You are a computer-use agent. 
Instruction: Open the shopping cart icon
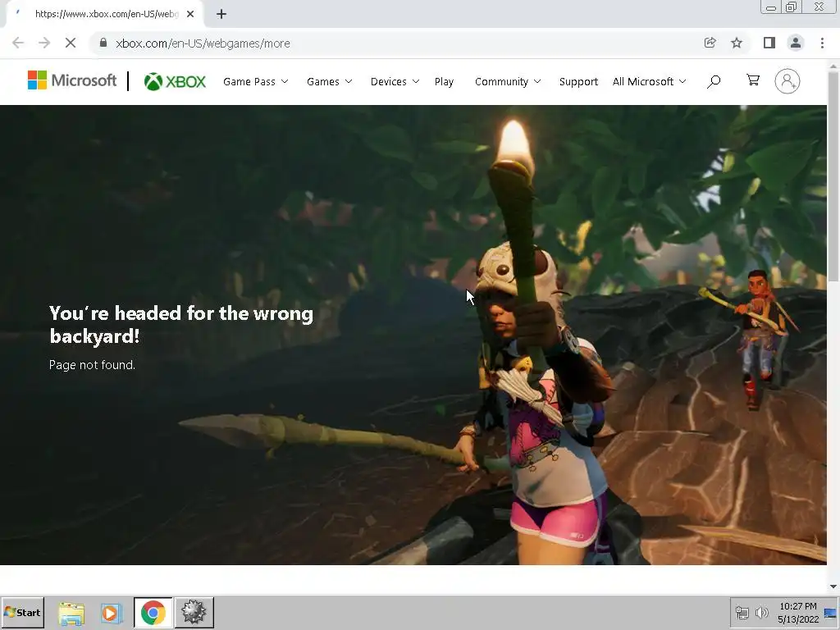click(753, 80)
